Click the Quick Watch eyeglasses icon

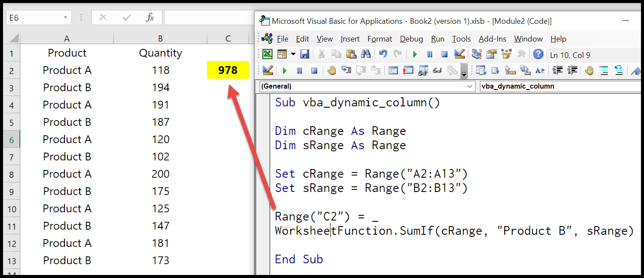437,70
